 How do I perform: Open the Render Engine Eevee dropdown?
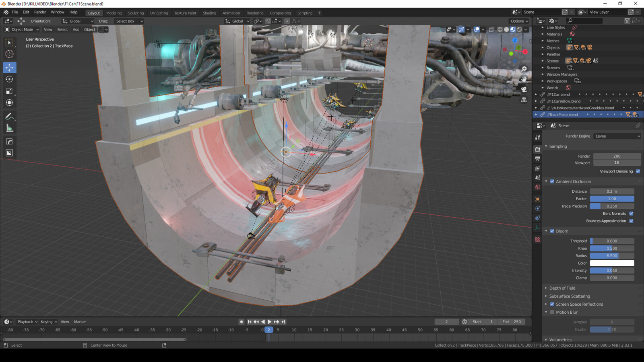coord(617,136)
